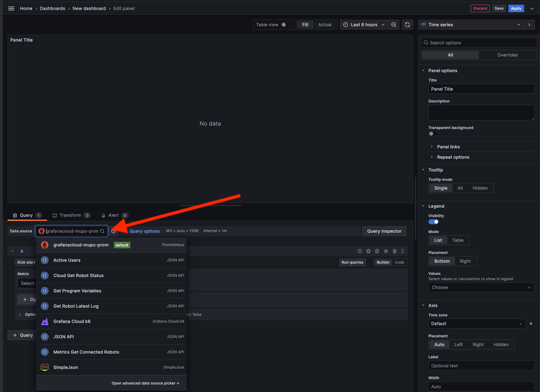Image resolution: width=540 pixels, height=392 pixels.
Task: Switch to the Transform tab
Action: (72, 215)
